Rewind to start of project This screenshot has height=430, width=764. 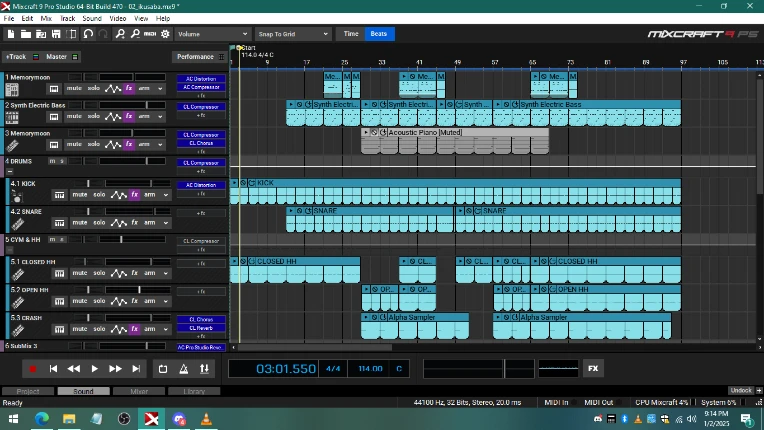point(54,369)
